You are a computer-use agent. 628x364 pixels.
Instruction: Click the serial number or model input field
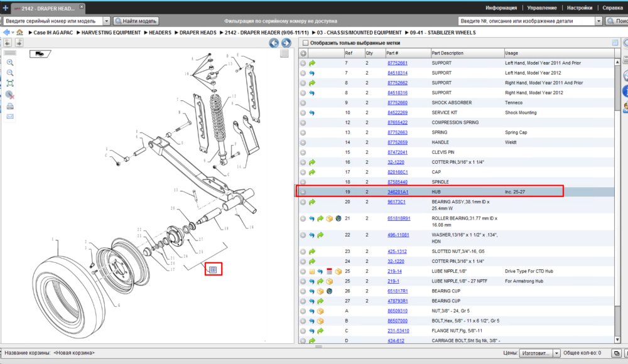(53, 21)
